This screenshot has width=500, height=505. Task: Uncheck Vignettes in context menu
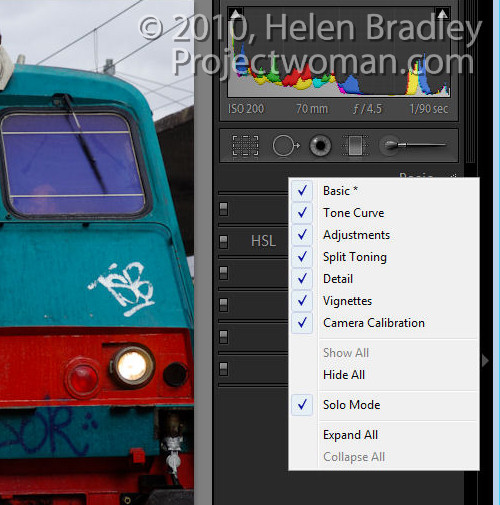point(384,301)
